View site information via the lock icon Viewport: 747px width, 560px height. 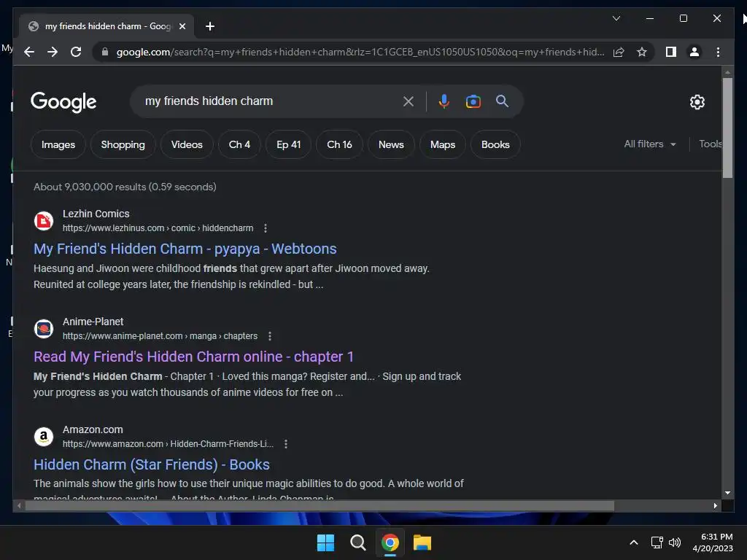(105, 52)
